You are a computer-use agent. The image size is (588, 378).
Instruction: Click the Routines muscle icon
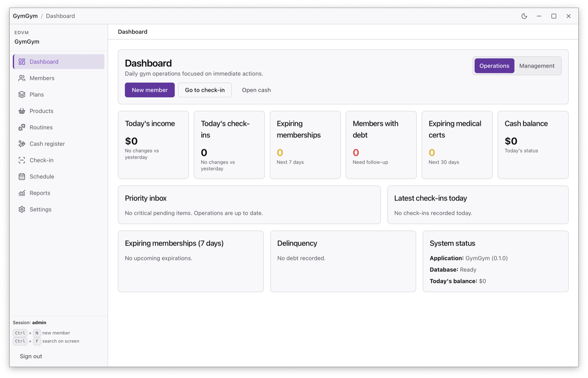coord(22,127)
